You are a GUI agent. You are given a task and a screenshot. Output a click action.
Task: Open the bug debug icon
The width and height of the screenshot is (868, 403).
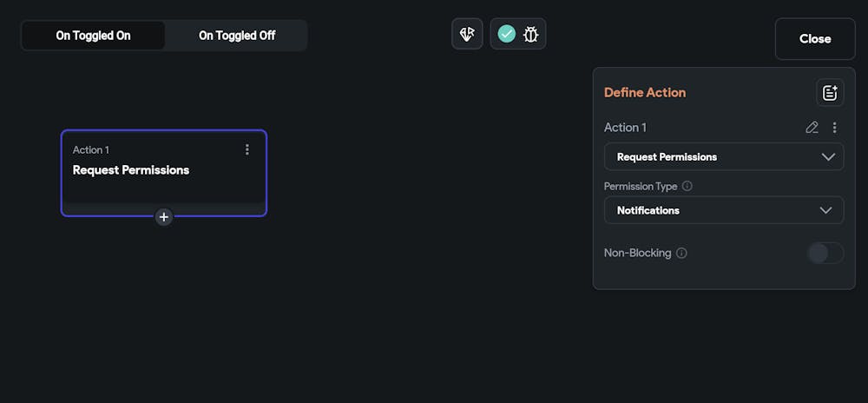(530, 34)
